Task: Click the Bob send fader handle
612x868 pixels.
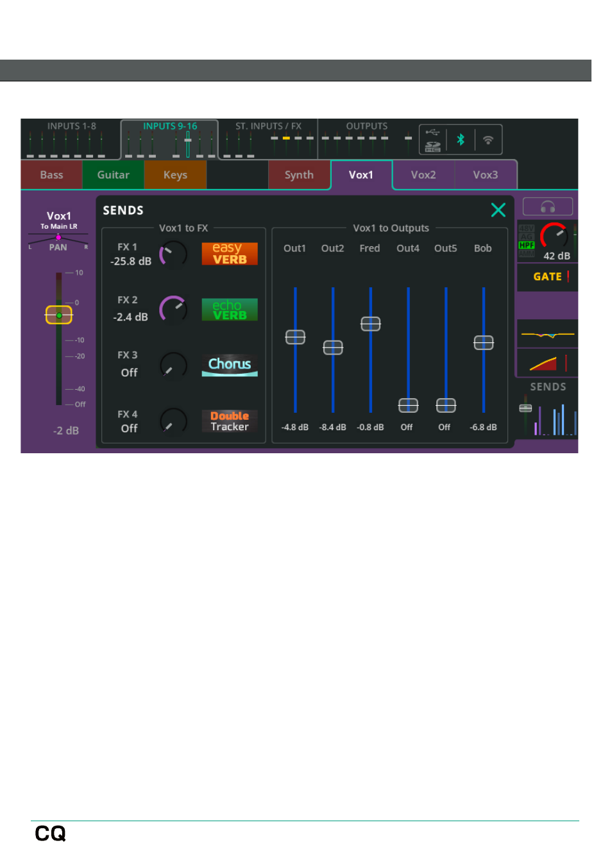Action: point(484,343)
